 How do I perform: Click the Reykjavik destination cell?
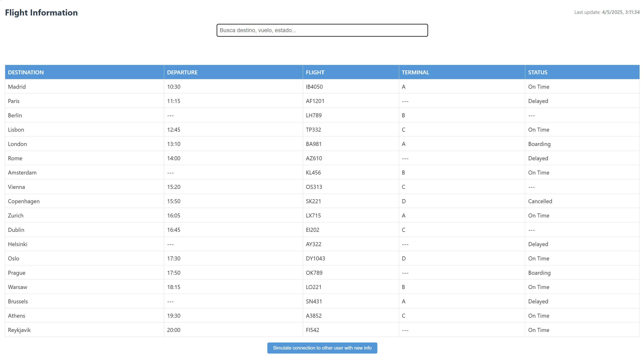pyautogui.click(x=19, y=330)
